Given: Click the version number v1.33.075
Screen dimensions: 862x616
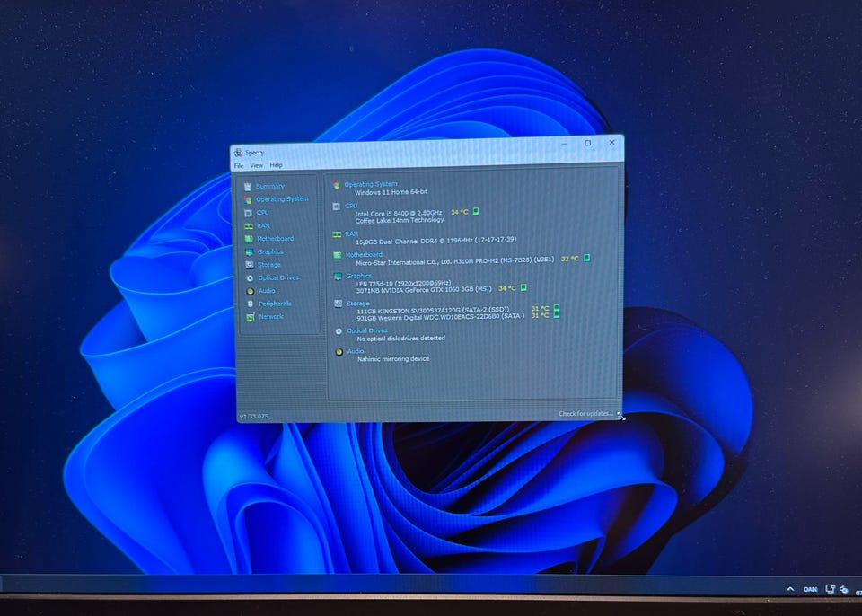Looking at the screenshot, I should click(254, 417).
